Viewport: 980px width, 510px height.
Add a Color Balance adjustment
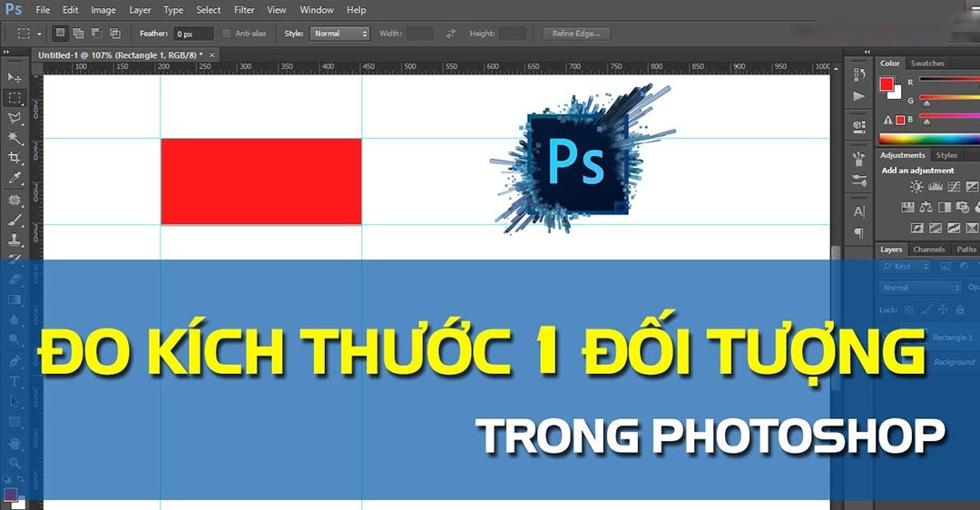[926, 207]
